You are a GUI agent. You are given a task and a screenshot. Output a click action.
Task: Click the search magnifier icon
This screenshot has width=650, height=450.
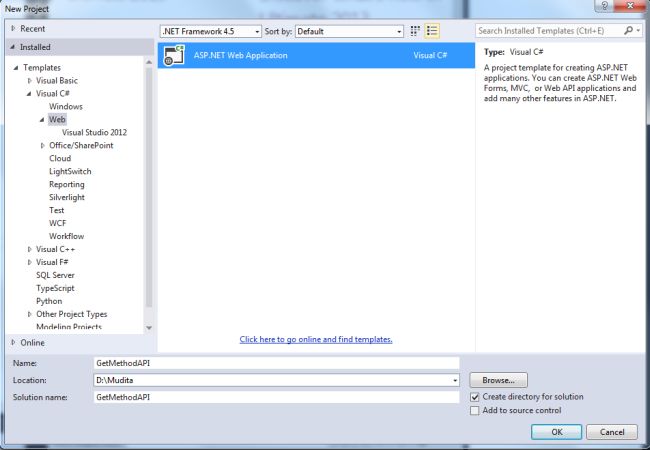628,31
